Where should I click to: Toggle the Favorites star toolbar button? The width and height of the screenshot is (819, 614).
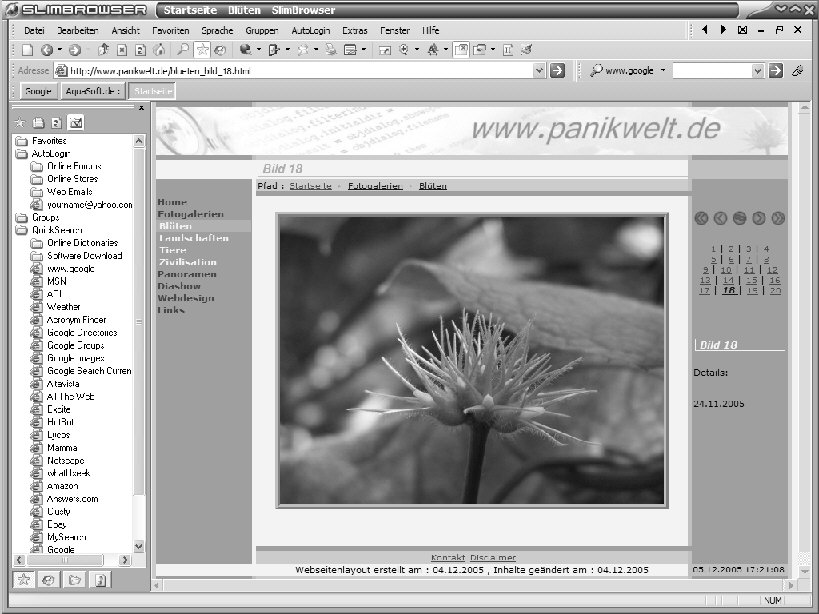click(x=202, y=49)
